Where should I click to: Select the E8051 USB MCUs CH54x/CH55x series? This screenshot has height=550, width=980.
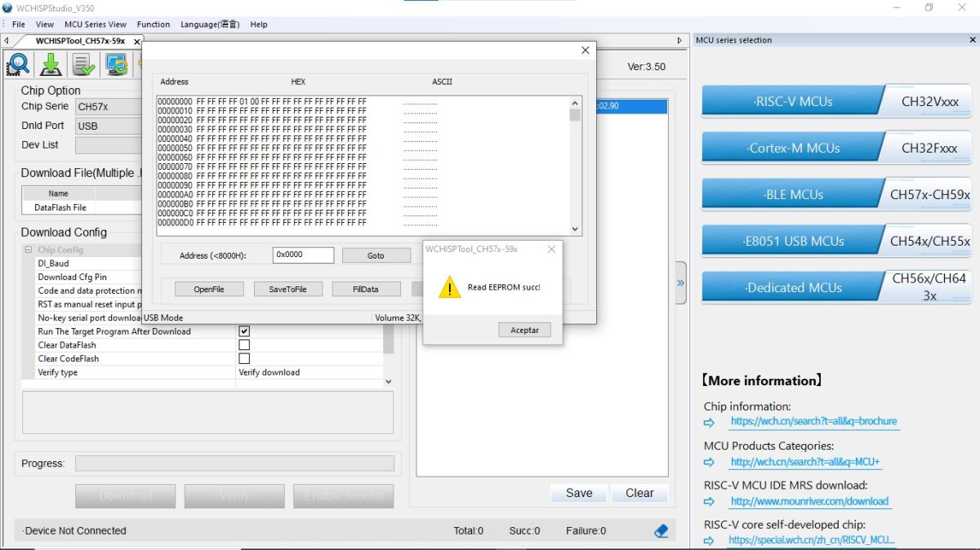(836, 242)
